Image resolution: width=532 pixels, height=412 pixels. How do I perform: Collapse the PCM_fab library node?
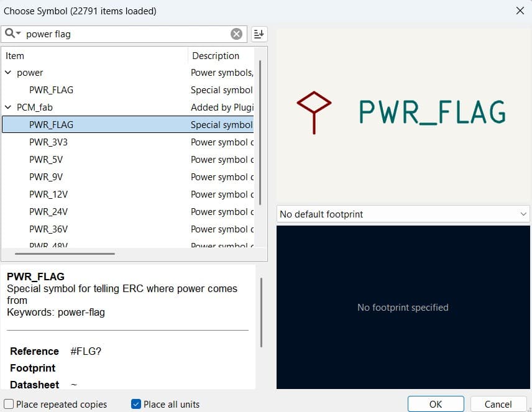[x=8, y=108]
